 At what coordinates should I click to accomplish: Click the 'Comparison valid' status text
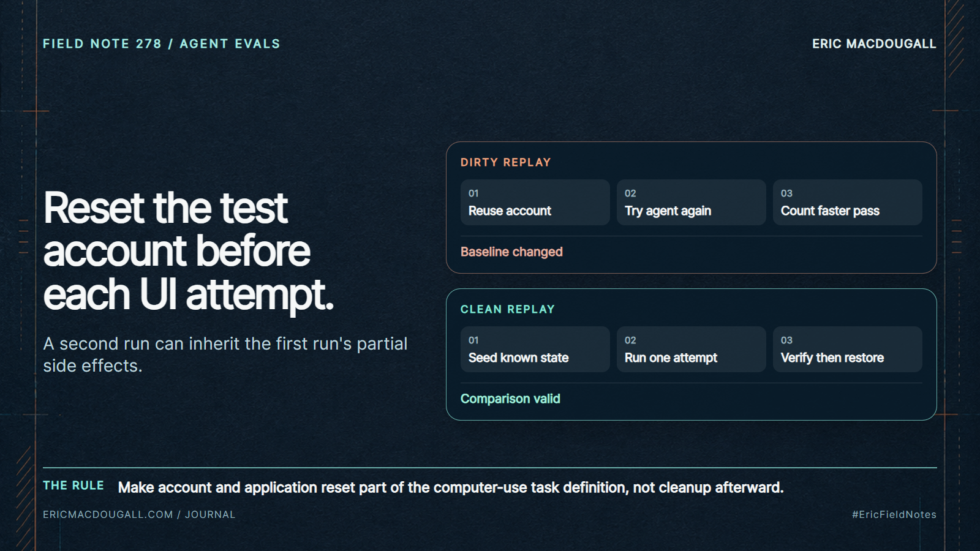[x=510, y=399]
